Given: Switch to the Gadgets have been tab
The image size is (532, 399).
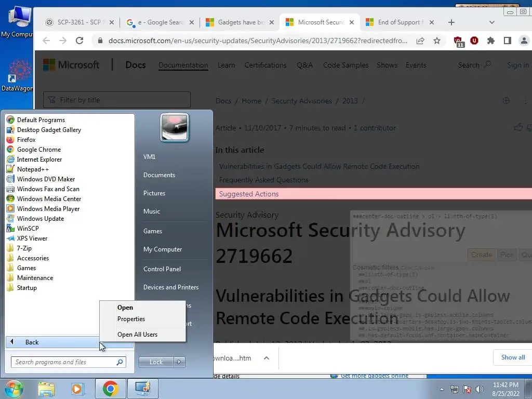Looking at the screenshot, I should (240, 22).
